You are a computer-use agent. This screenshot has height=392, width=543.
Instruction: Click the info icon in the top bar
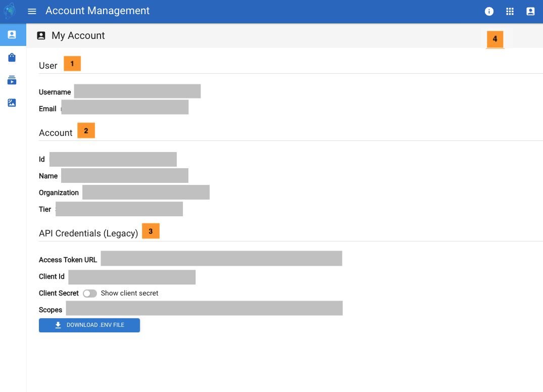coord(489,11)
